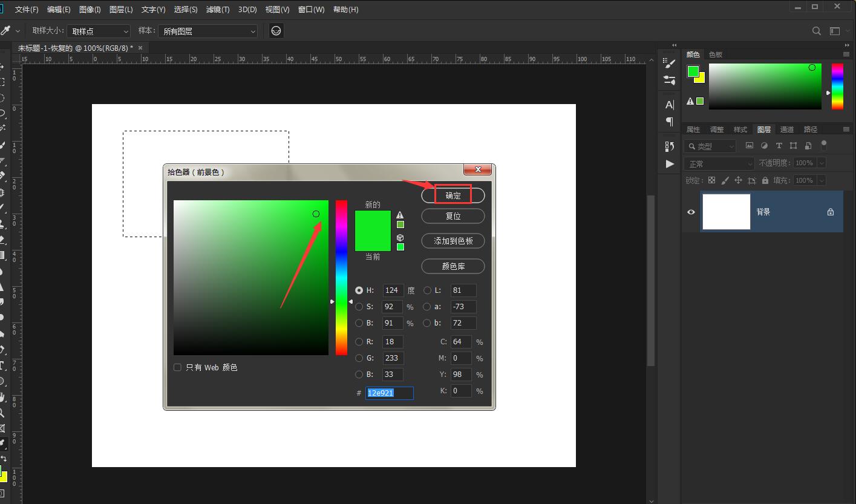Enable the 只有 Web 颜色 checkbox

(177, 367)
